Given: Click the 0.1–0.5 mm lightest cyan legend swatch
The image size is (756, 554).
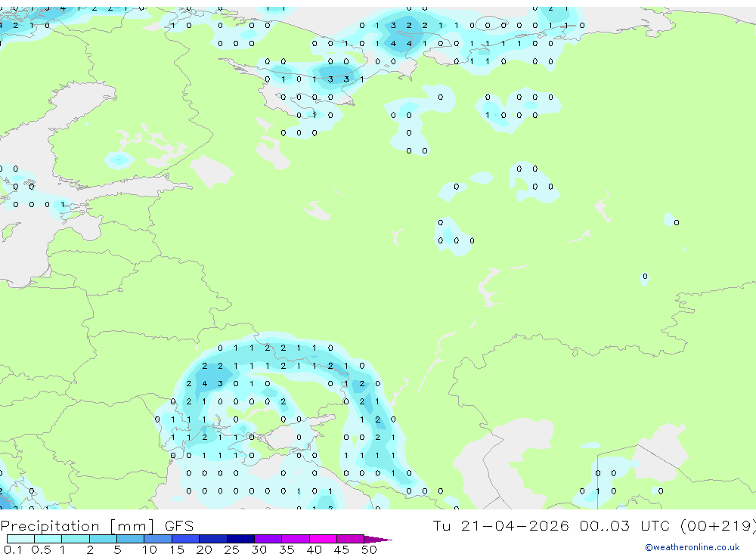Looking at the screenshot, I should (x=20, y=539).
